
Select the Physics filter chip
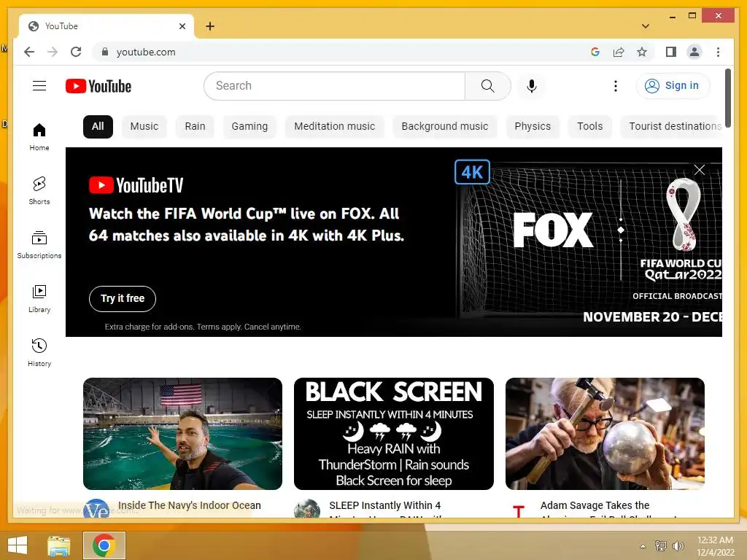[x=532, y=126]
